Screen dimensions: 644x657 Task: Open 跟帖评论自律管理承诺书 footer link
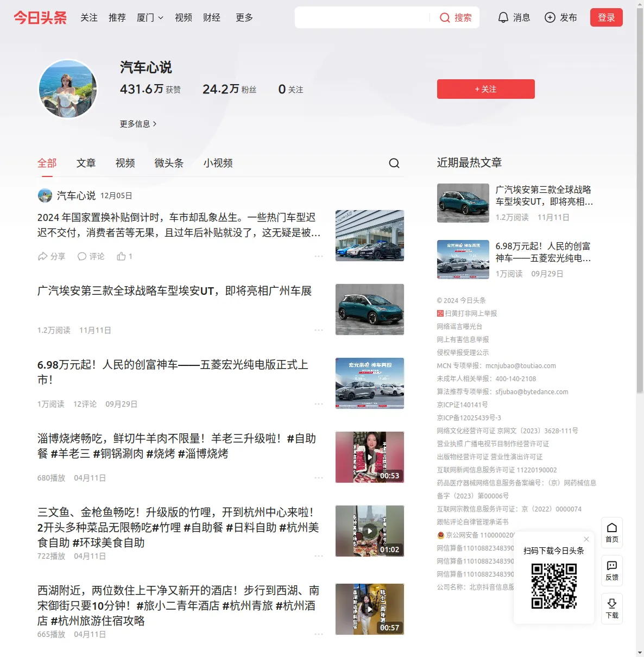click(x=472, y=522)
